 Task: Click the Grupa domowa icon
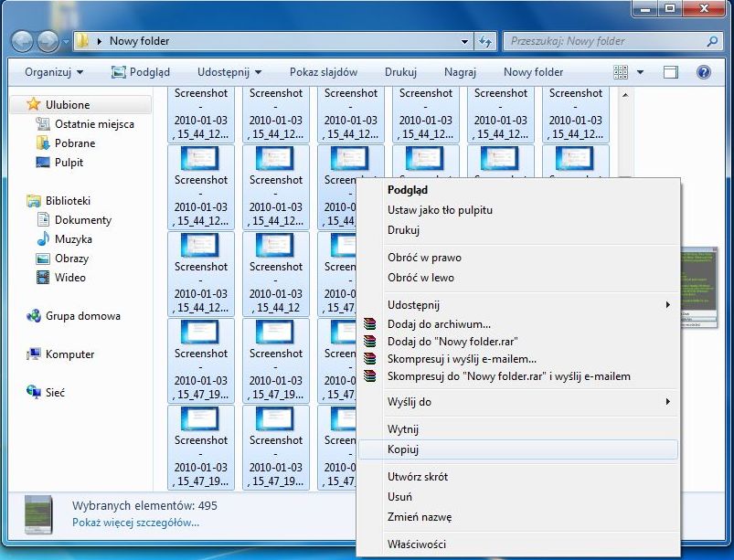pyautogui.click(x=34, y=316)
